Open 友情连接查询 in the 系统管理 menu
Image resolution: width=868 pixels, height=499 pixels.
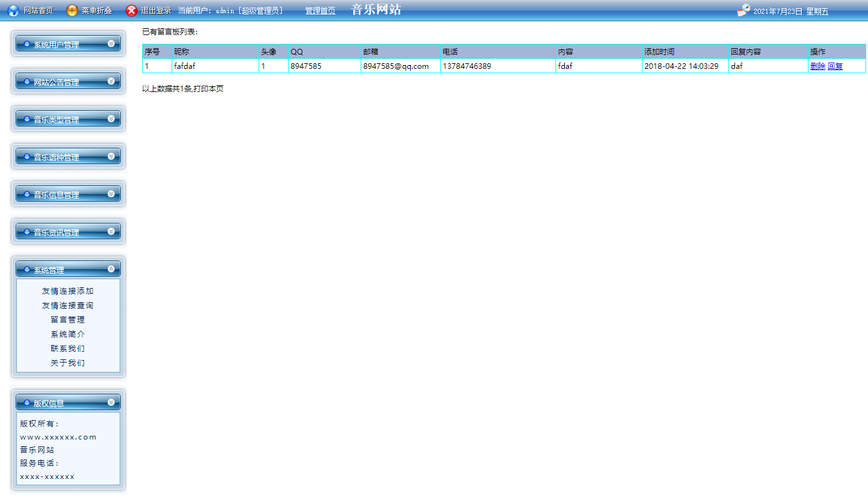68,306
